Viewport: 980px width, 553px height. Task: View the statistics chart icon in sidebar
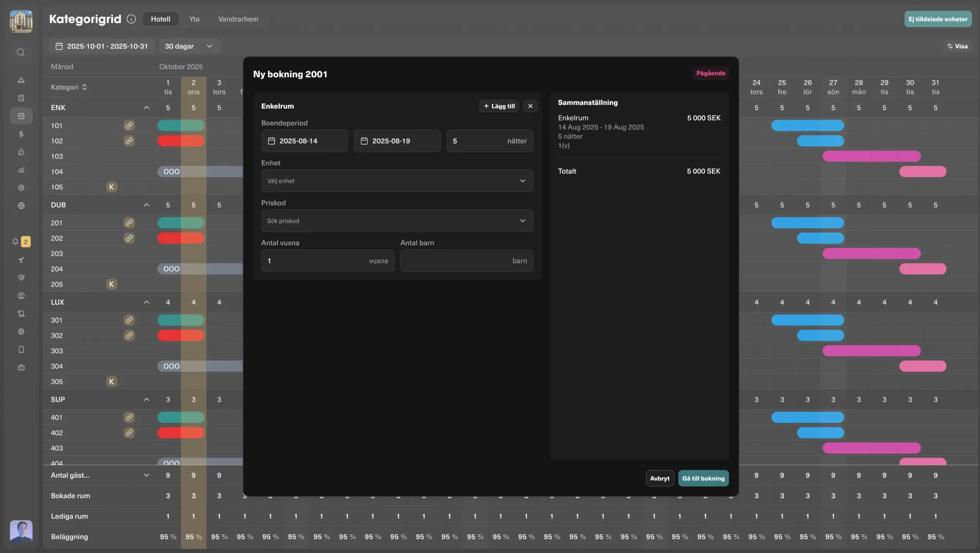(x=21, y=170)
